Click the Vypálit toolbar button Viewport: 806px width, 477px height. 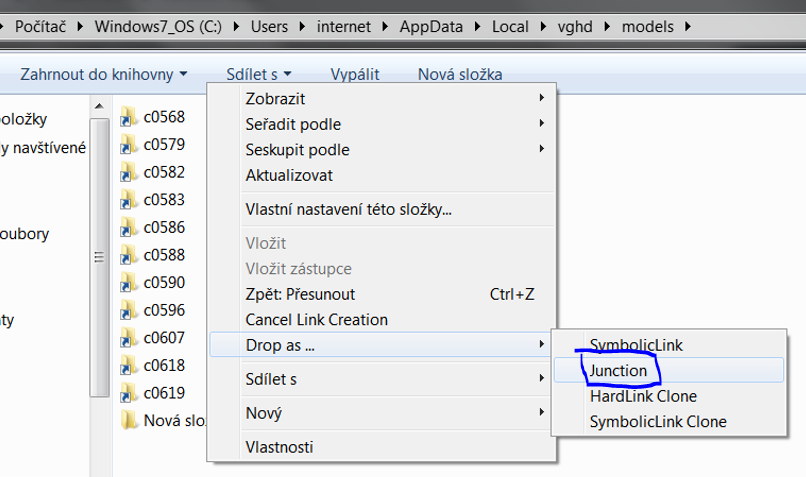355,75
